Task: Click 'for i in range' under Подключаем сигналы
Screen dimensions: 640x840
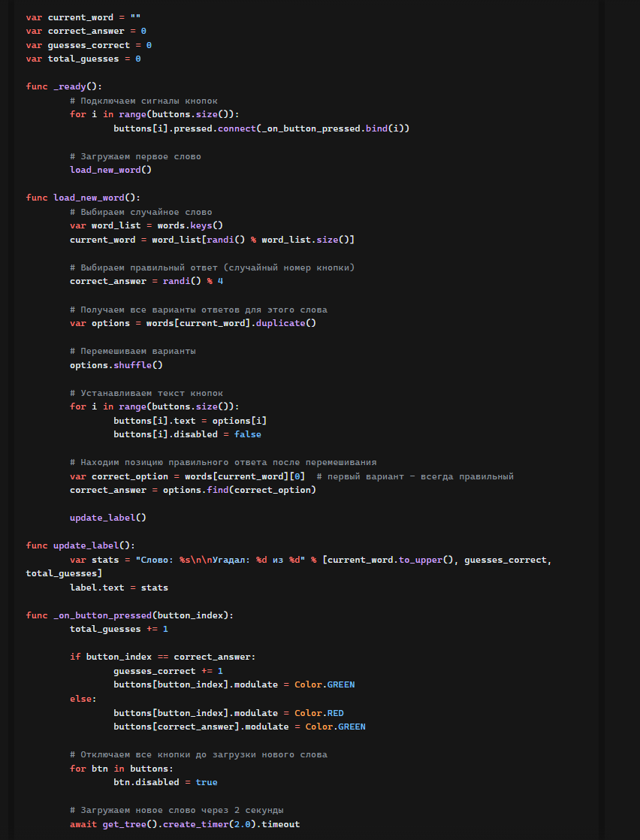Action: (155, 115)
